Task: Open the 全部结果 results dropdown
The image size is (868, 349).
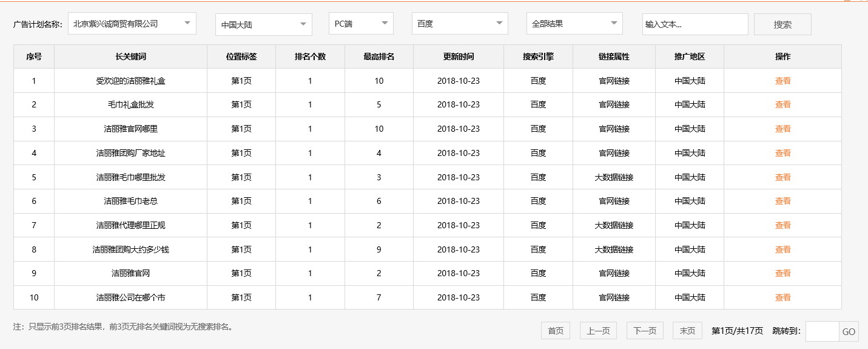Action: coord(574,24)
